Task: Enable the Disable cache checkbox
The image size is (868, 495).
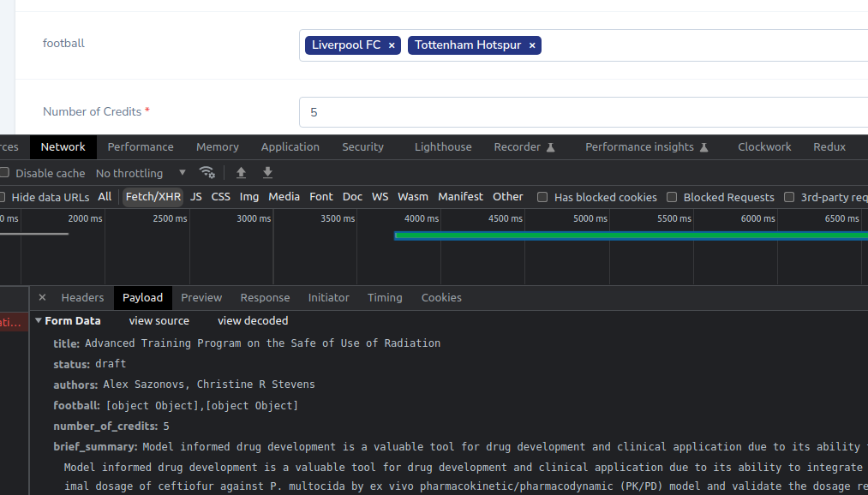Action: click(4, 172)
